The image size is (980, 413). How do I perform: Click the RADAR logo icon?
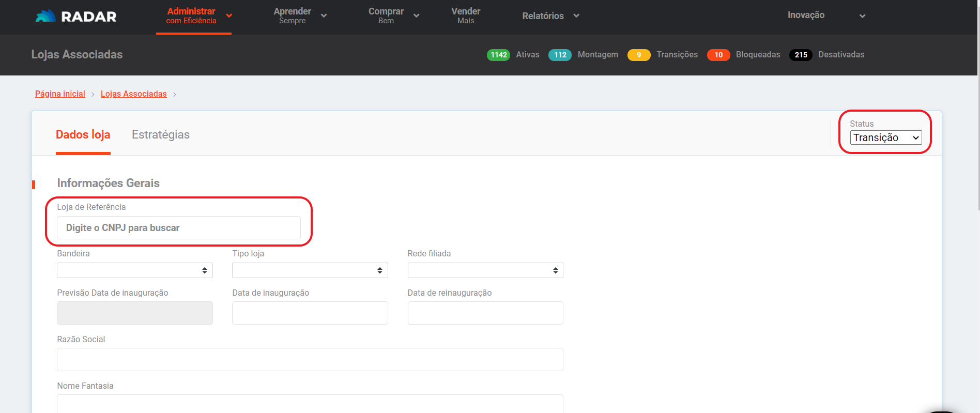pyautogui.click(x=45, y=16)
